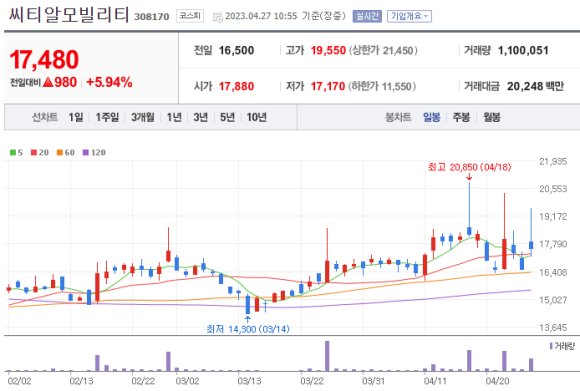Image resolution: width=580 pixels, height=391 pixels.
Task: Select the 1일 line chart tab
Action: pyautogui.click(x=76, y=118)
